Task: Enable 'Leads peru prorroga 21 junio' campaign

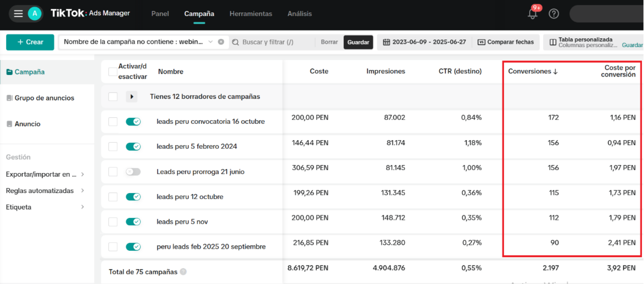Action: coord(133,172)
